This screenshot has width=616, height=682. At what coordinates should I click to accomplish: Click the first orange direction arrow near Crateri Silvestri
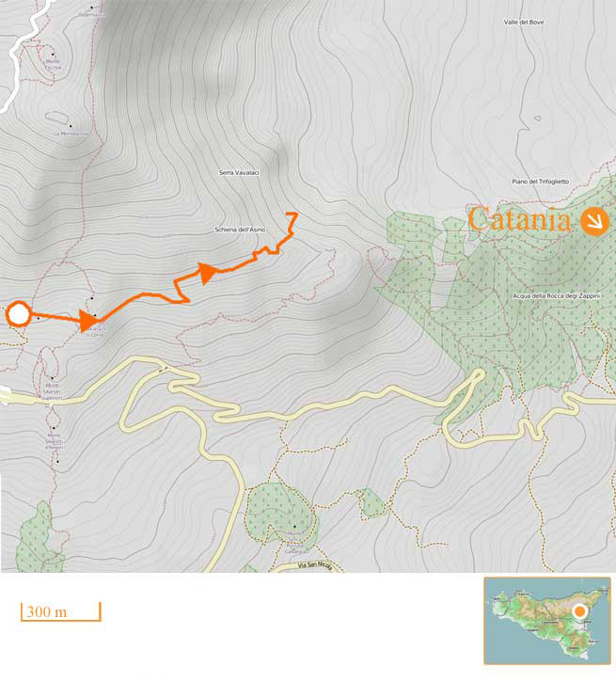click(88, 321)
